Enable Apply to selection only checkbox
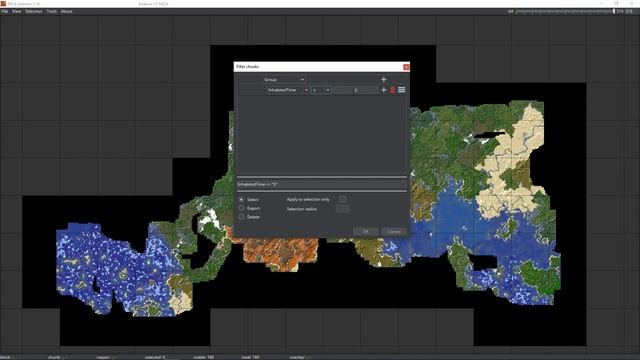The width and height of the screenshot is (640, 360). pyautogui.click(x=343, y=199)
